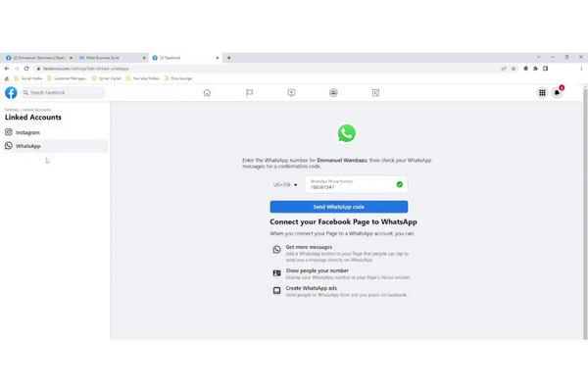
Task: Open the Gaming icon in top navigation
Action: 375,93
